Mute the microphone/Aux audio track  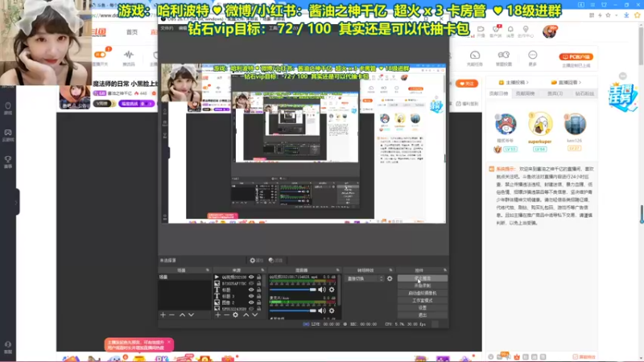point(322,311)
